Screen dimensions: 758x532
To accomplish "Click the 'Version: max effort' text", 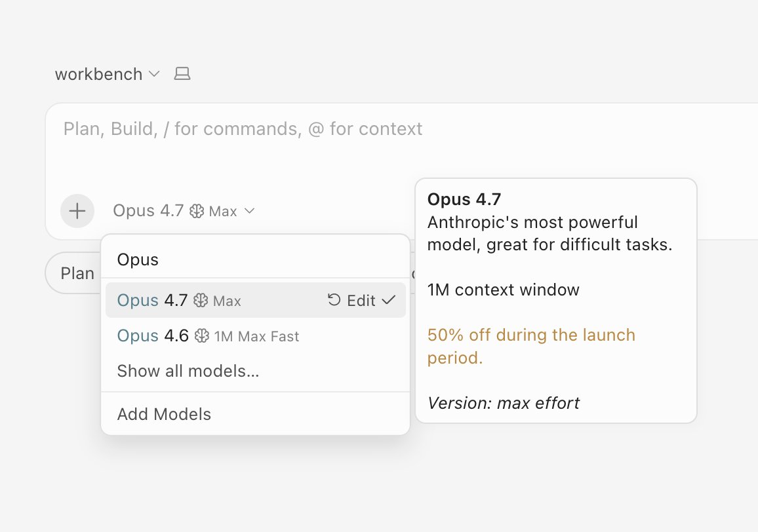I will click(x=503, y=403).
